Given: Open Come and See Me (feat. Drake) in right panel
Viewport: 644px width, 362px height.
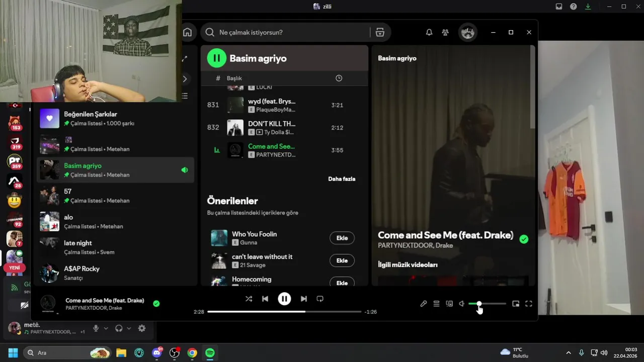Looking at the screenshot, I should pos(445,235).
